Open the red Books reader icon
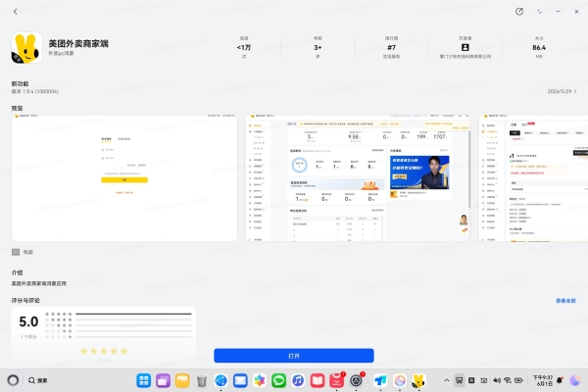 [318, 381]
